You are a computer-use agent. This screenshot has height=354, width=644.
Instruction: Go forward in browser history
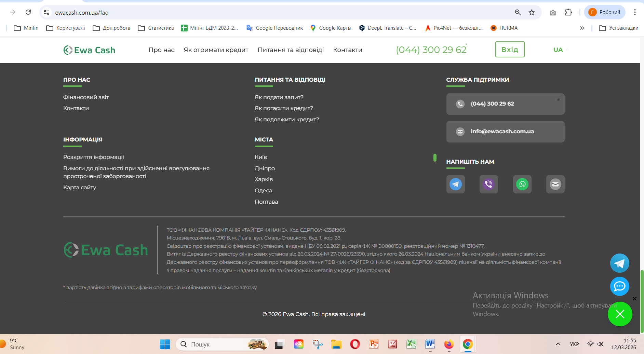13,12
